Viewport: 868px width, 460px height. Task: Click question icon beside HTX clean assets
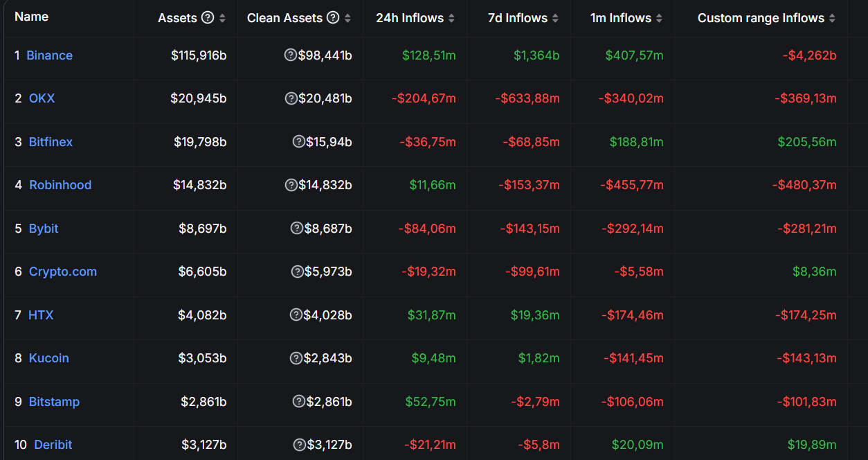(296, 315)
